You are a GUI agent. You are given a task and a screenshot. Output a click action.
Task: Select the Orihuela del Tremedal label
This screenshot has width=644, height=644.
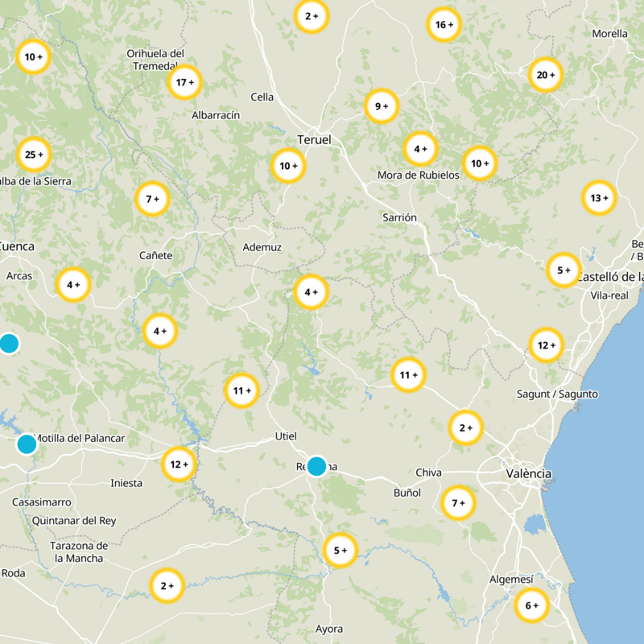click(x=155, y=60)
